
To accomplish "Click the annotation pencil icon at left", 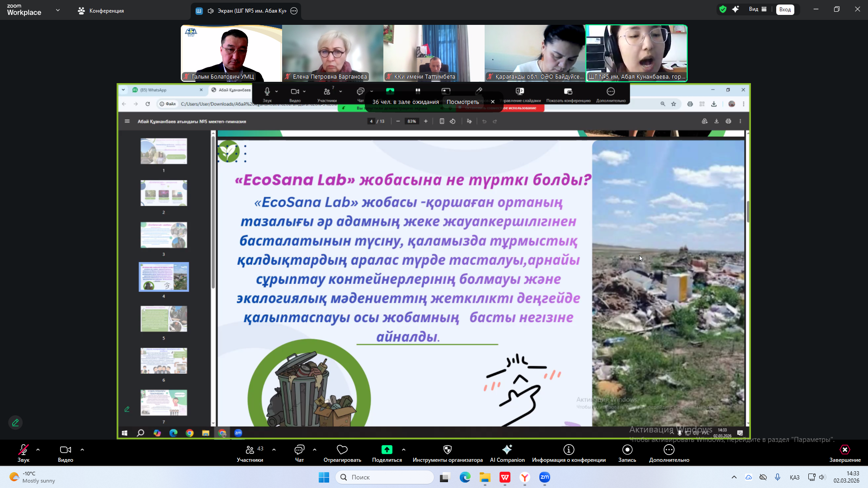I will coord(15,422).
